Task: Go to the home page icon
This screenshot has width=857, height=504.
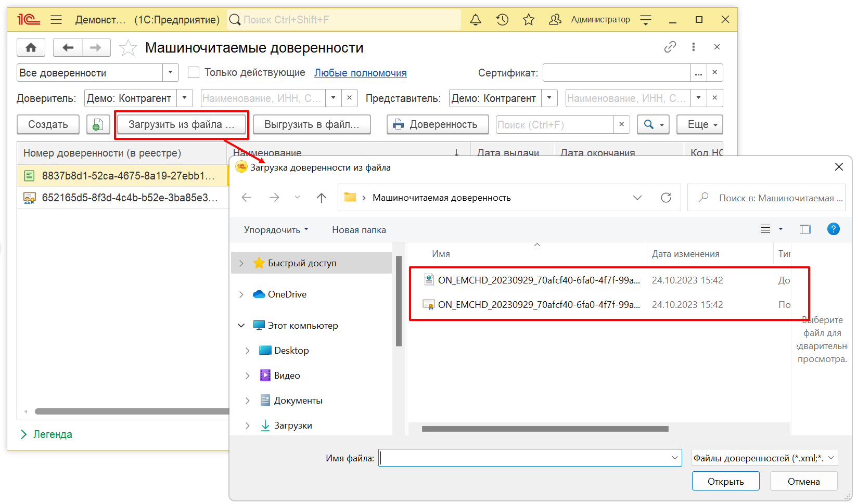Action: click(31, 48)
